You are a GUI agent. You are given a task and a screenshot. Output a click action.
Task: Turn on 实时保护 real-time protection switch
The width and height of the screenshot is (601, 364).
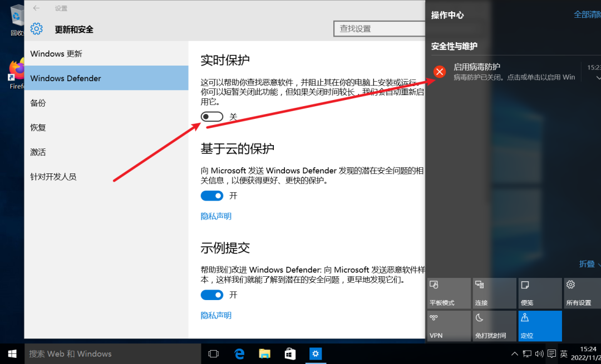(212, 116)
